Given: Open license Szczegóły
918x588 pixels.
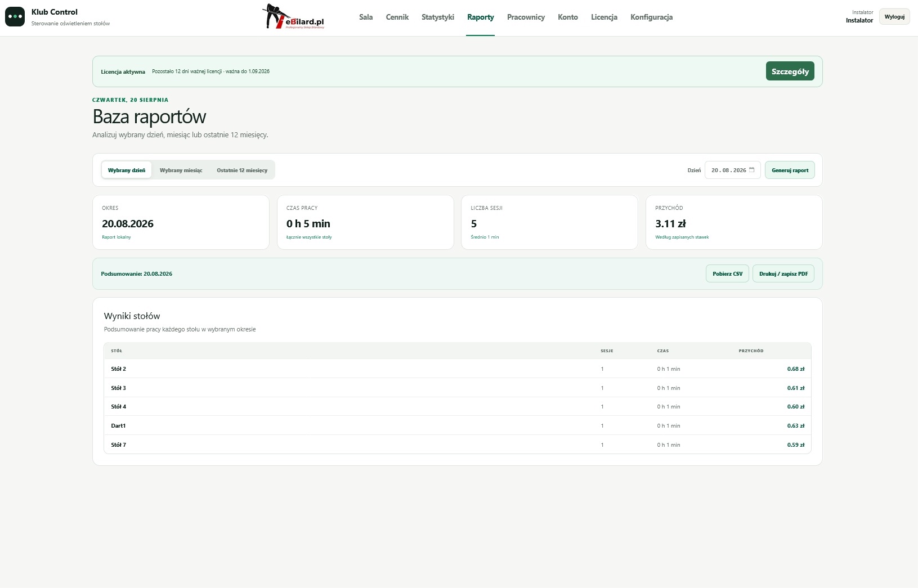Looking at the screenshot, I should (790, 71).
